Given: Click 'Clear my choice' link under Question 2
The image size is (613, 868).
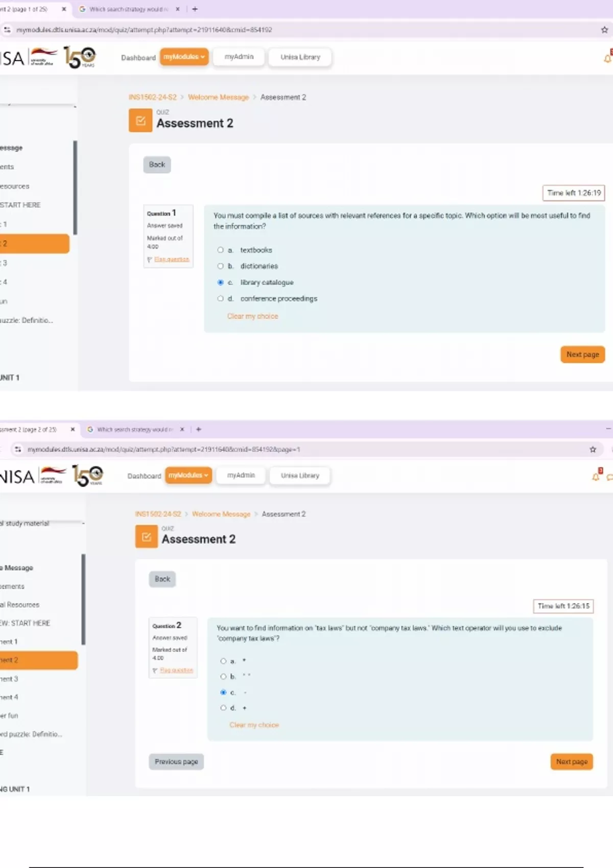Looking at the screenshot, I should [254, 725].
